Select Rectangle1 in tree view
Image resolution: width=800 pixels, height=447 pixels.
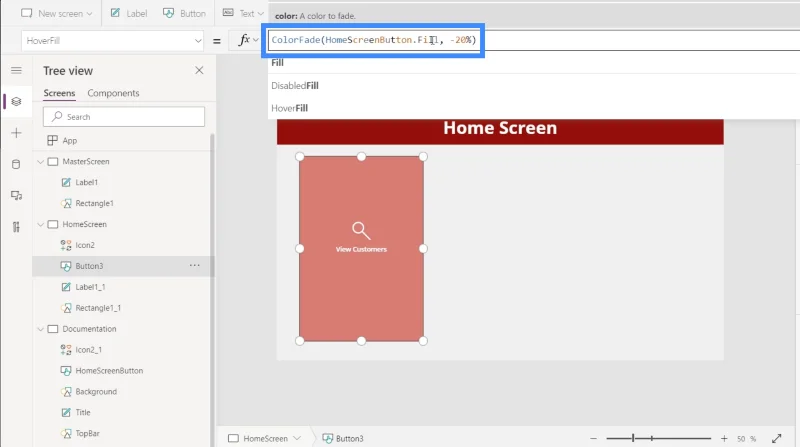click(94, 203)
